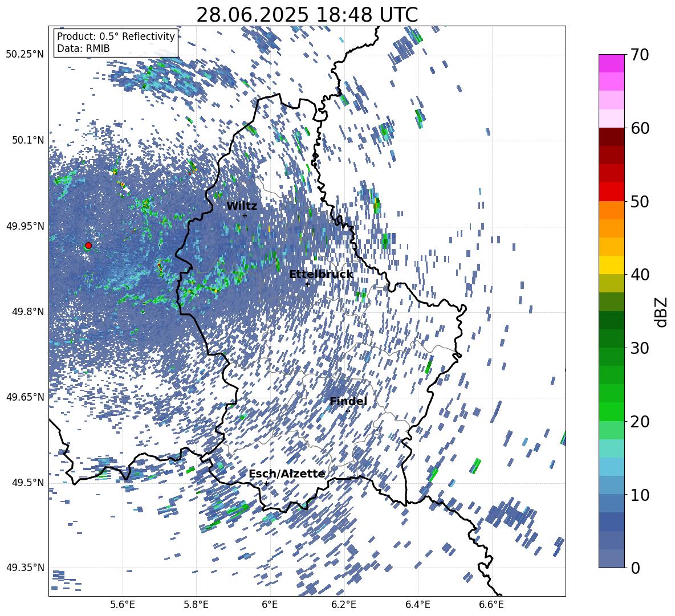Click the 49.95°N latitude label
Viewport: 675px width, 616px height.
[25, 226]
